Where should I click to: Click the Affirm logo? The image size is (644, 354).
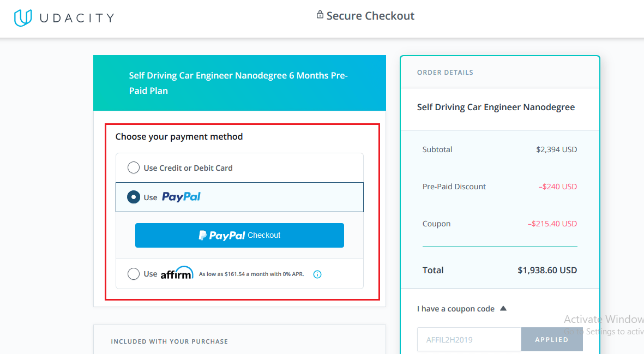click(177, 273)
